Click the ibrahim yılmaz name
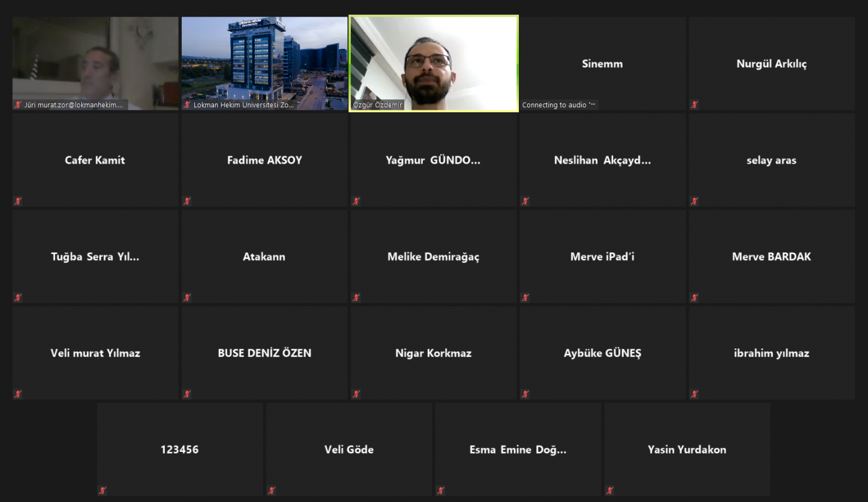This screenshot has width=868, height=502. coord(772,353)
